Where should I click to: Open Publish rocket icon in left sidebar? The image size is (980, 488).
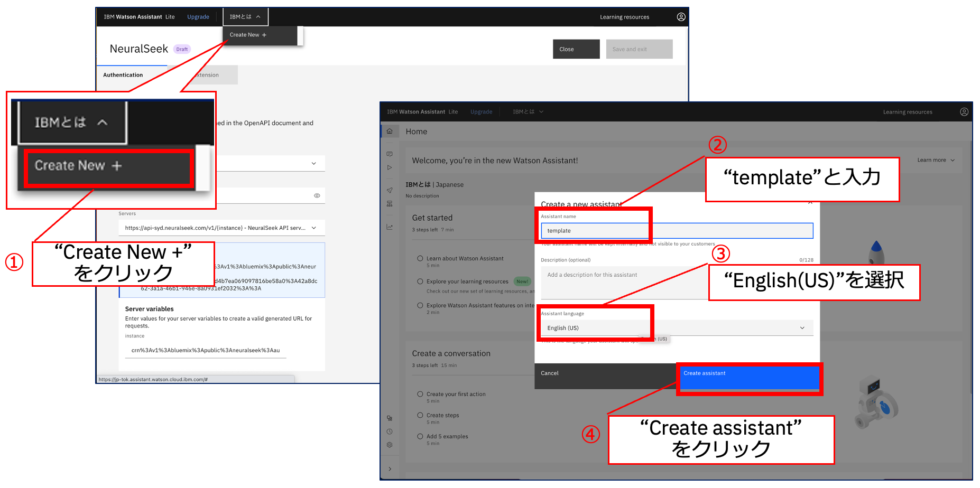point(390,190)
